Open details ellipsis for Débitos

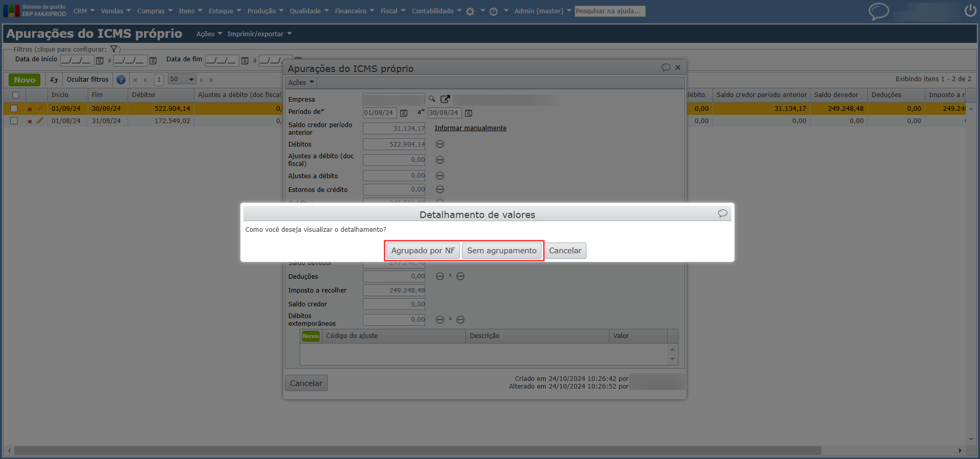pos(440,144)
